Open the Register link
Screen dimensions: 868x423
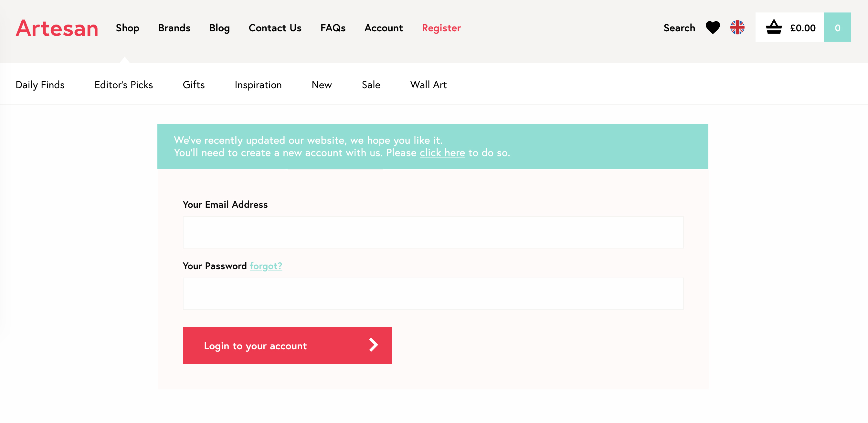pyautogui.click(x=441, y=28)
